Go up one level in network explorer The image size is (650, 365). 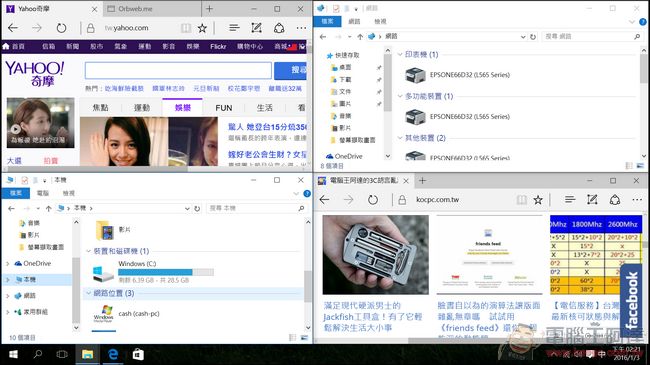click(360, 36)
